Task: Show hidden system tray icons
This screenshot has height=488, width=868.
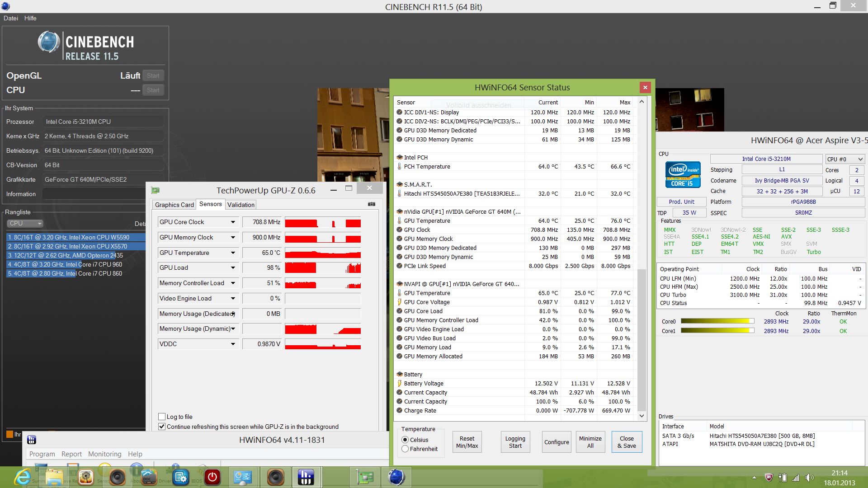Action: point(754,477)
